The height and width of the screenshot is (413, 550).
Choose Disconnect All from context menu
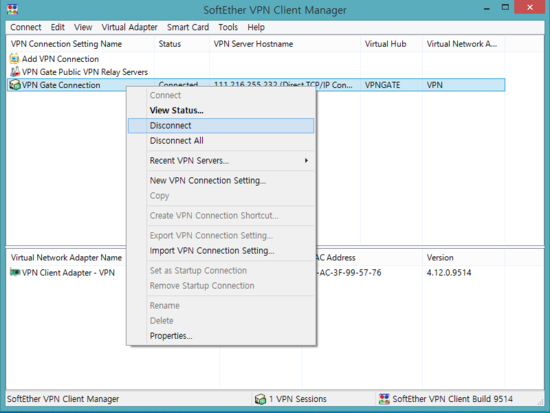tap(221, 141)
